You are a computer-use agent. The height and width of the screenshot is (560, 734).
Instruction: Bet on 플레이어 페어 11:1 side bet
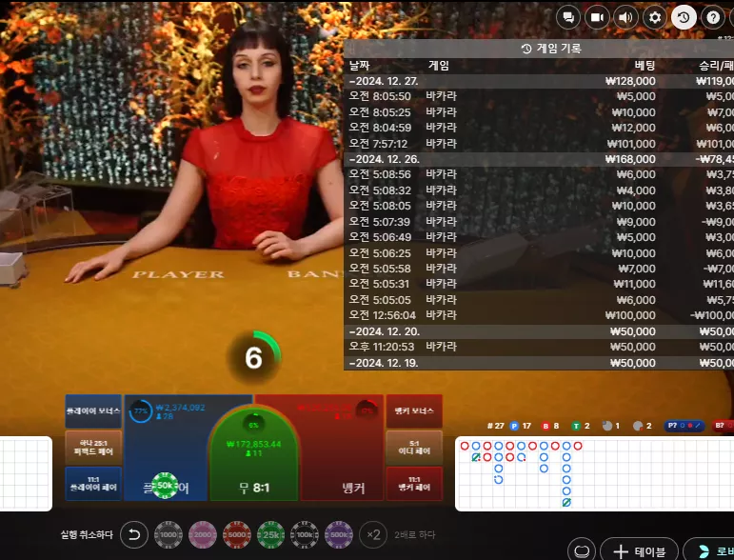click(93, 484)
